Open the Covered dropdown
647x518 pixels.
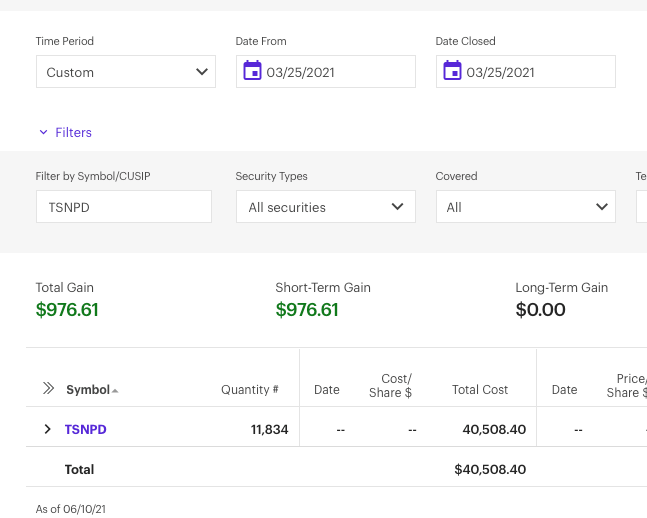point(525,207)
